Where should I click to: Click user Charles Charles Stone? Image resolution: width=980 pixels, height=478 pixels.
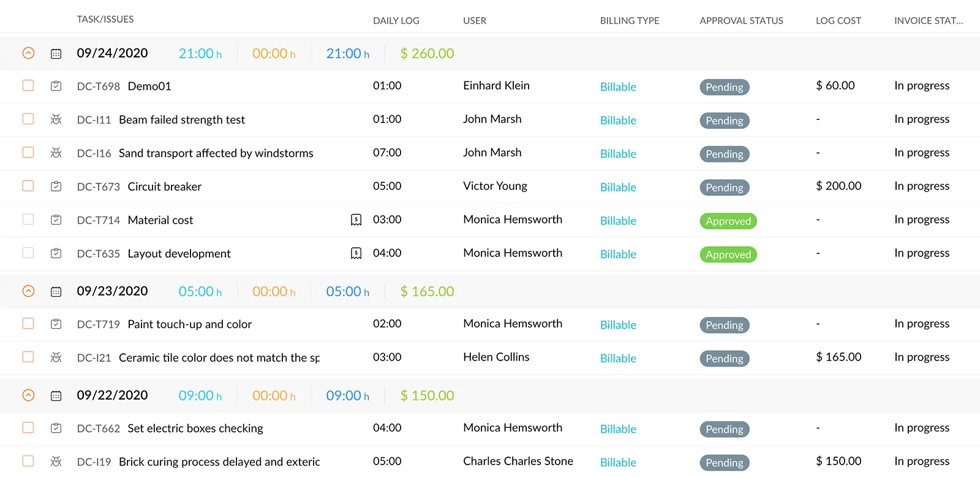[518, 461]
